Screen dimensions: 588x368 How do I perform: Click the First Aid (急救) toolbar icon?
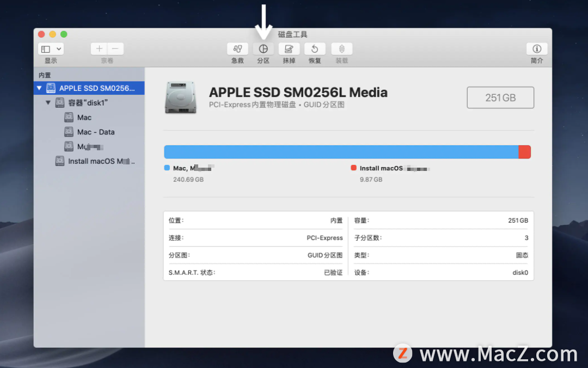237,49
